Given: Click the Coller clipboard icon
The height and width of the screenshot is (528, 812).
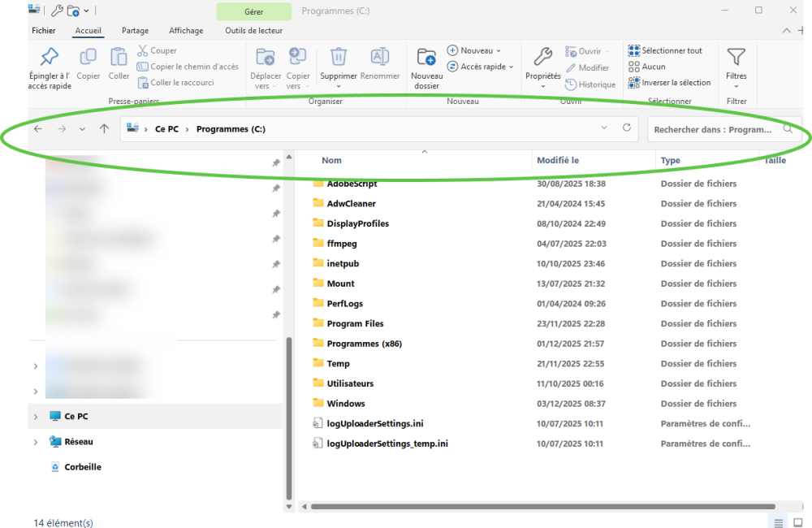Looking at the screenshot, I should click(x=119, y=58).
